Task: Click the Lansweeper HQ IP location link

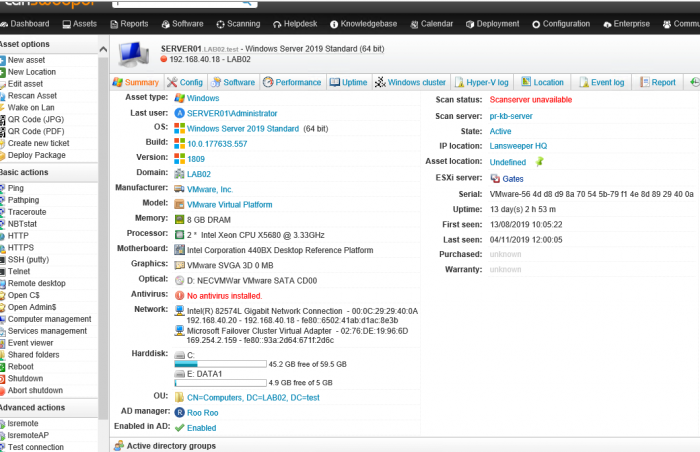Action: click(x=518, y=146)
